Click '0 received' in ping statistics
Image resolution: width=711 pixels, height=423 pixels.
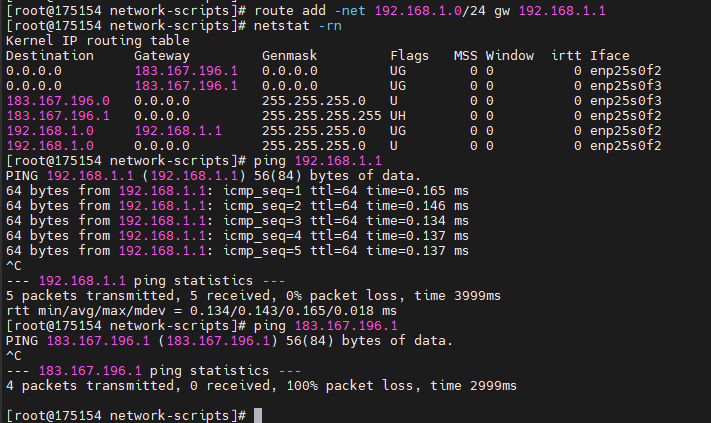[229, 385]
